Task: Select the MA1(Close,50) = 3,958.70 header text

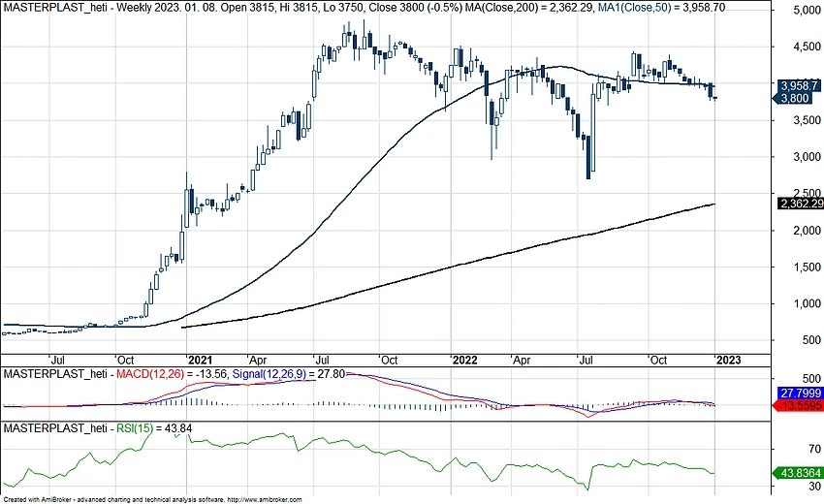Action: (x=661, y=8)
